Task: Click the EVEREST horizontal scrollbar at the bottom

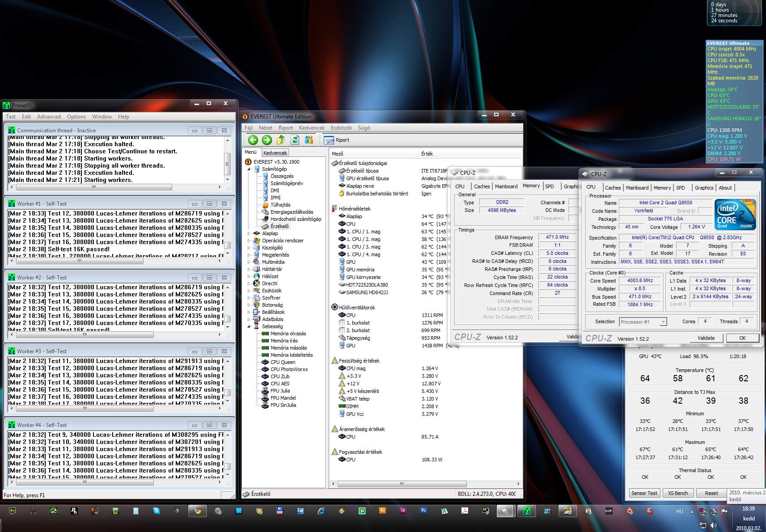Action: [x=402, y=484]
